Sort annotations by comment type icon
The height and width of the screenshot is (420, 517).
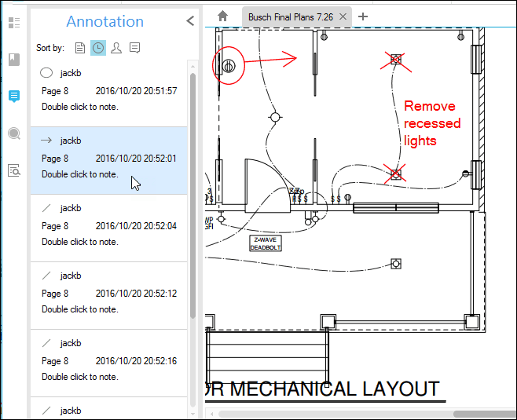(x=135, y=48)
